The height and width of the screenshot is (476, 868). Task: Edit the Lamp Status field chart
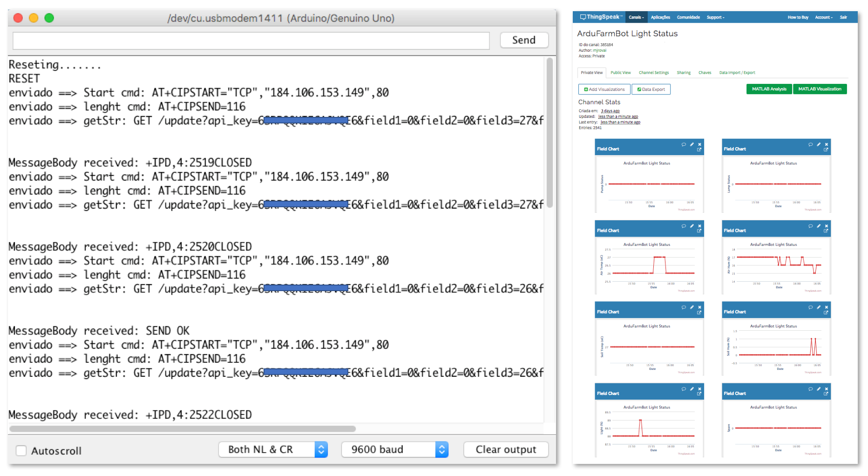pos(819,144)
